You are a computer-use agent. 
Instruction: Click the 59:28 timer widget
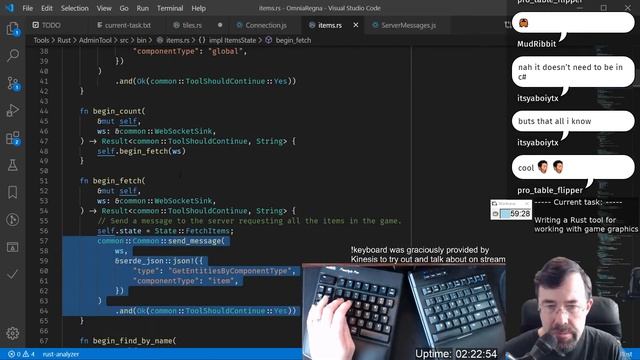511,210
